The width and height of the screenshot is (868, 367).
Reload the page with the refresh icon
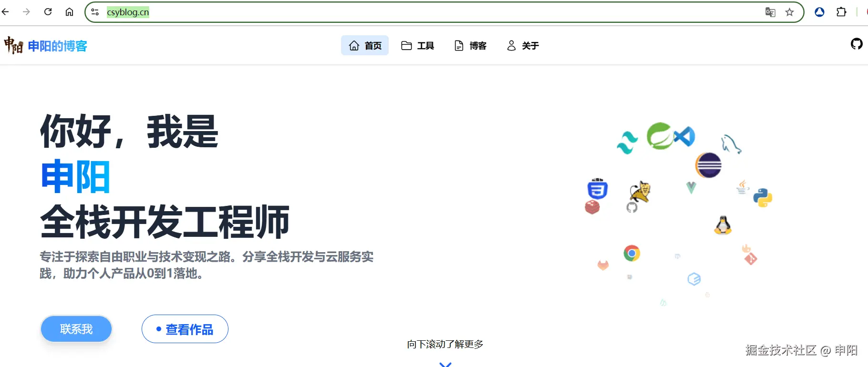pos(48,12)
